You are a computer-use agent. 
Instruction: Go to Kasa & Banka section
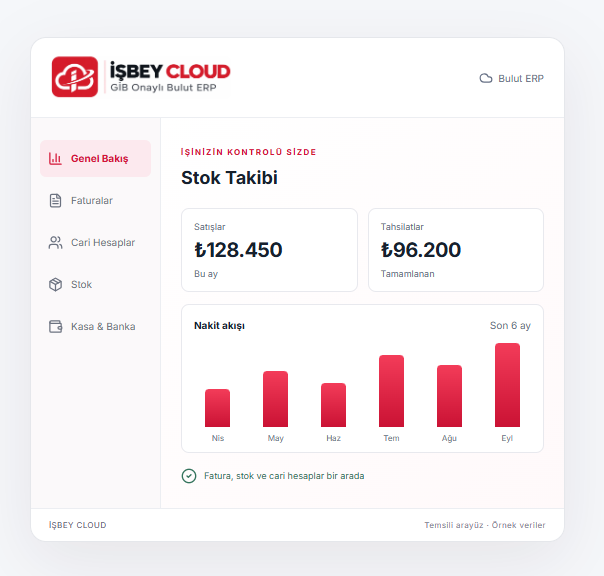(x=96, y=326)
